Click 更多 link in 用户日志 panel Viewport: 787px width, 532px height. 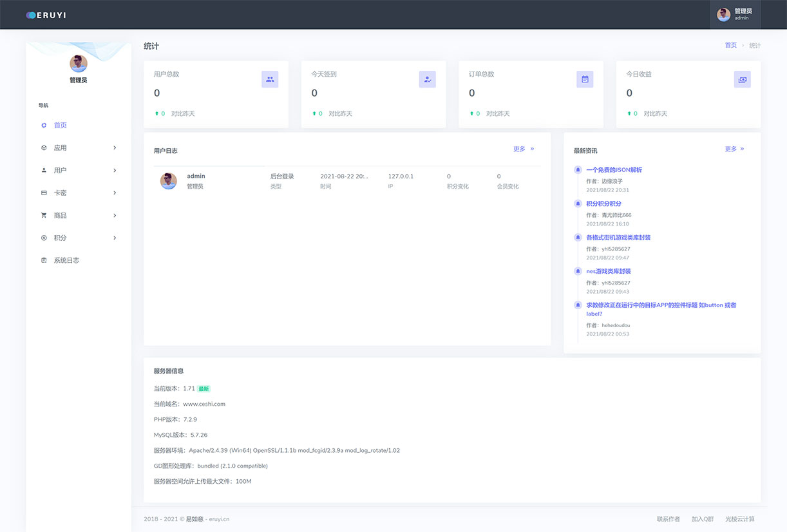coord(523,149)
